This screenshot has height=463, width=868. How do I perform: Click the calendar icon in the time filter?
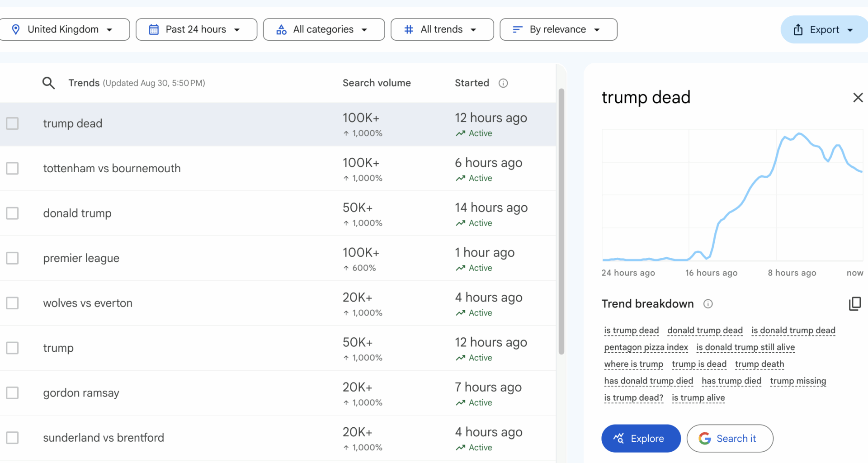click(154, 29)
